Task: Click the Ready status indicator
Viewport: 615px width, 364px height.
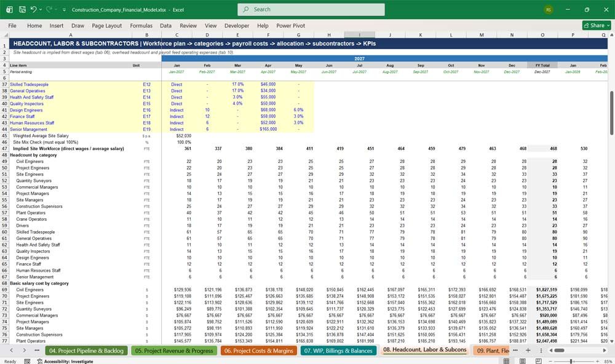Action: pyautogui.click(x=10, y=362)
